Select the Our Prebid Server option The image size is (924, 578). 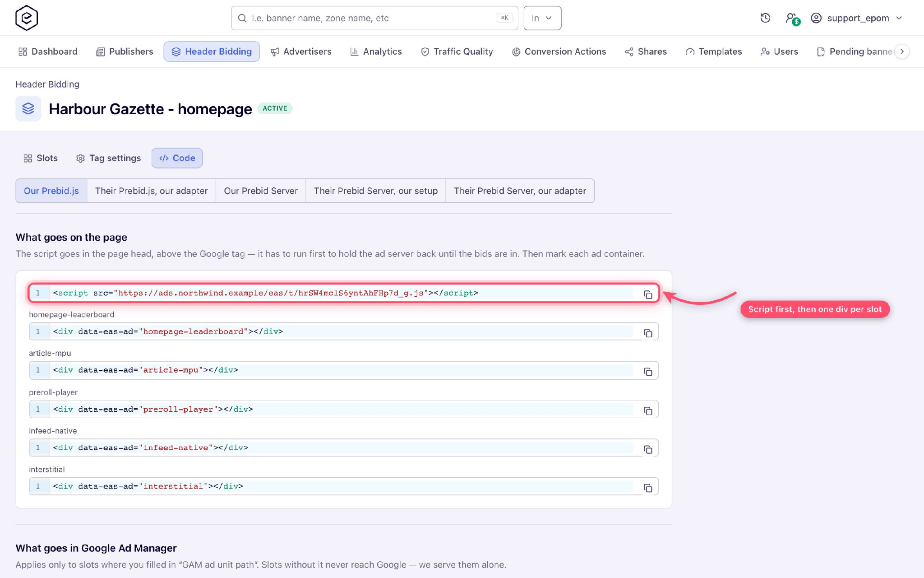(x=261, y=191)
